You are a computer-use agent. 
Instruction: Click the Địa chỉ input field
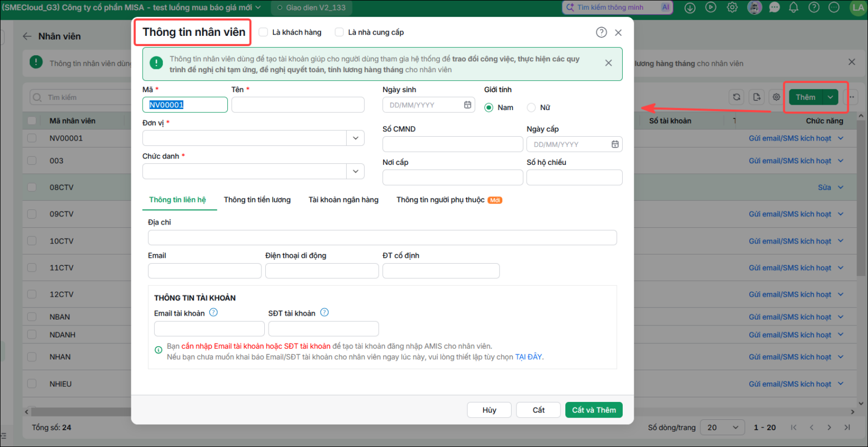pos(382,238)
